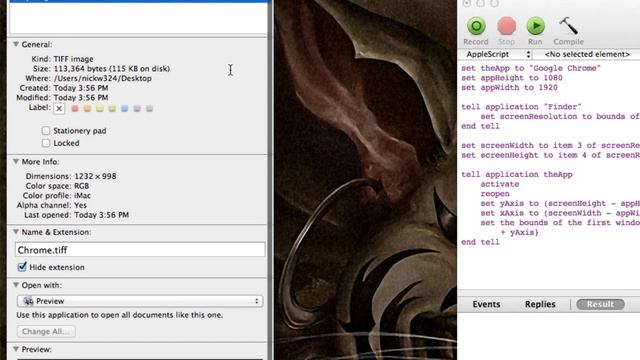Open the Preview application dropdown

[x=140, y=301]
